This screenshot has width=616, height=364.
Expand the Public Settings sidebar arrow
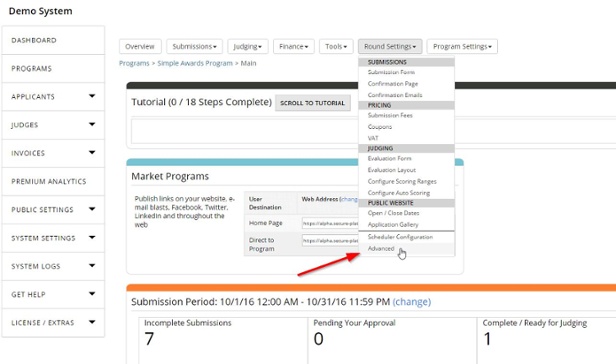pyautogui.click(x=92, y=209)
